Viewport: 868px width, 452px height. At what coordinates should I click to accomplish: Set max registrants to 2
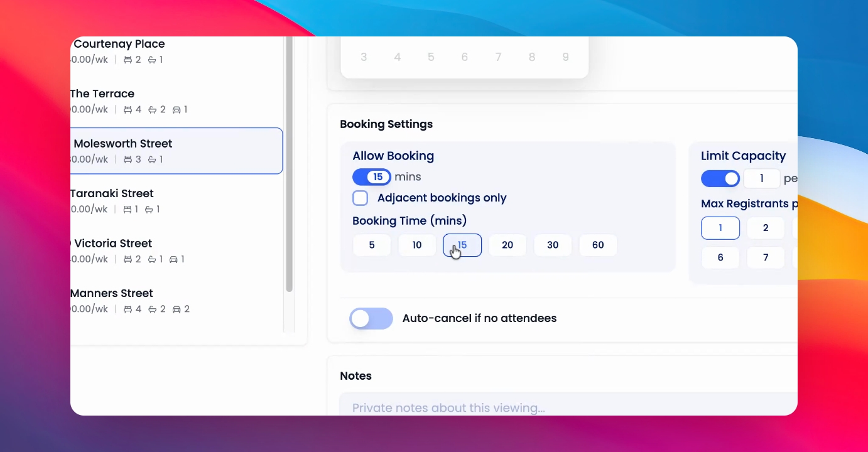click(766, 228)
